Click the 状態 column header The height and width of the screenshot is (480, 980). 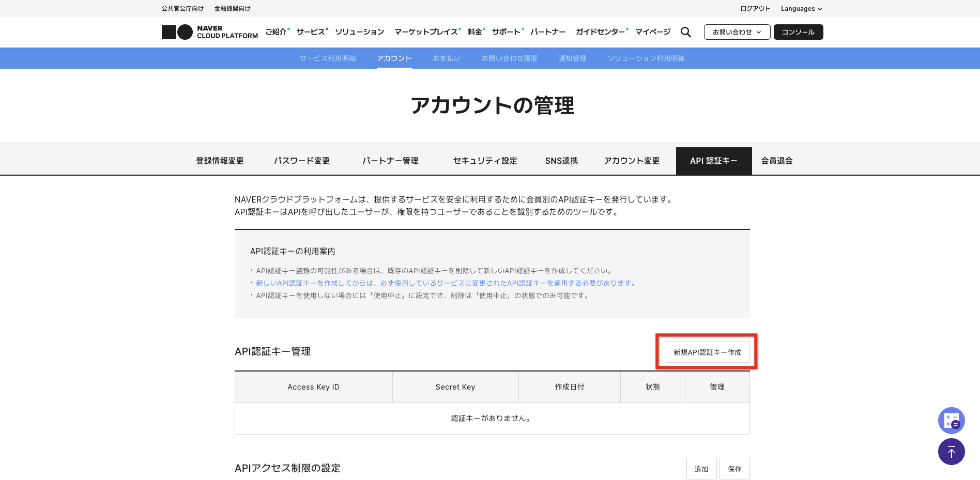pyautogui.click(x=653, y=387)
